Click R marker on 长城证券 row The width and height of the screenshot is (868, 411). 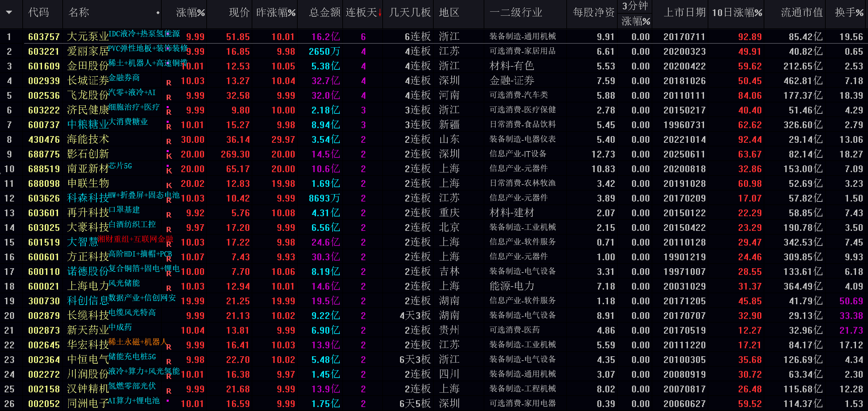coord(169,83)
